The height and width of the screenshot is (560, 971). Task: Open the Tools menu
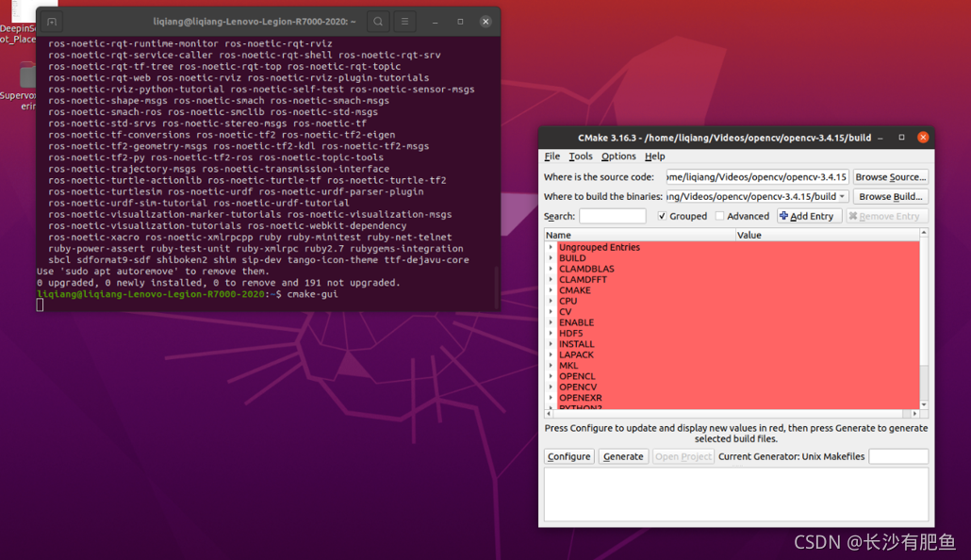[x=580, y=156]
